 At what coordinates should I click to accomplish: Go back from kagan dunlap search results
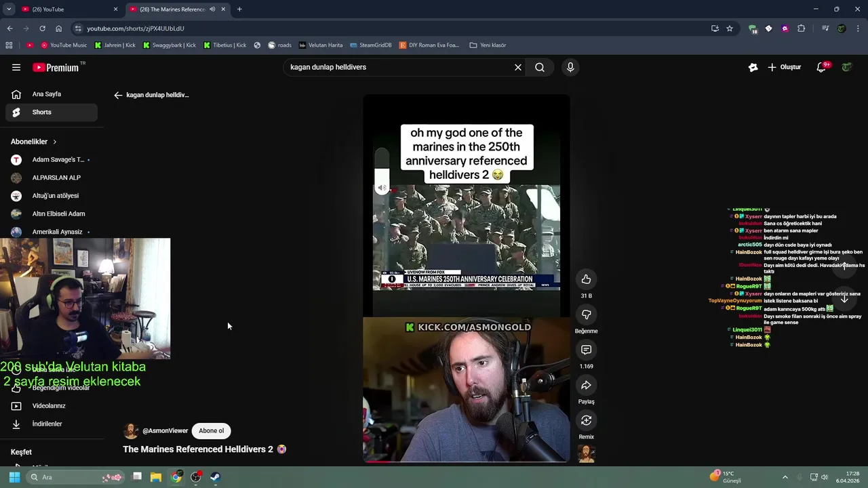pyautogui.click(x=118, y=95)
